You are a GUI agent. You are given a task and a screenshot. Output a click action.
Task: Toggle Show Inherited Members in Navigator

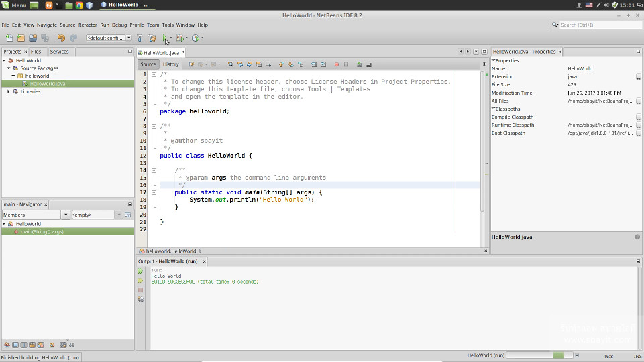point(7,345)
